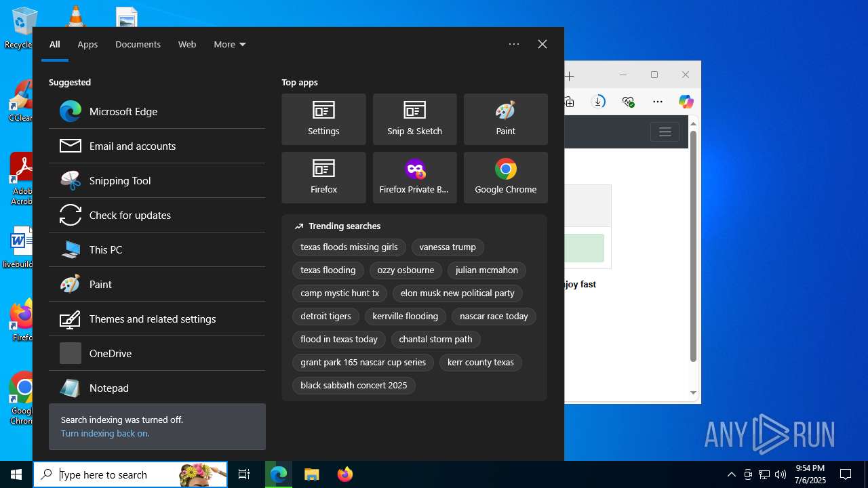
Task: Switch to the All search tab
Action: [x=55, y=44]
